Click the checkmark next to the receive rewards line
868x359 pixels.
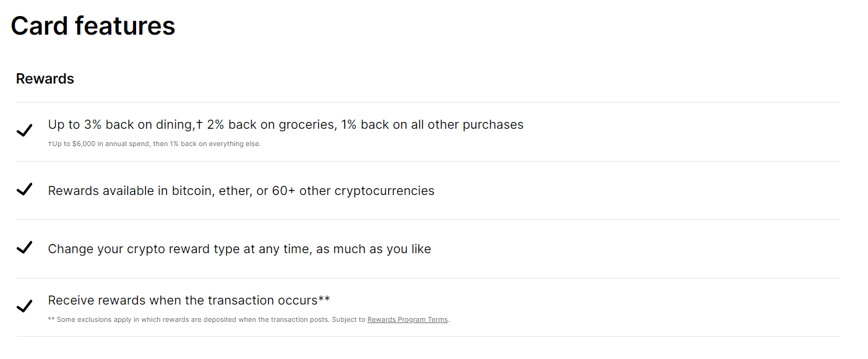click(24, 306)
